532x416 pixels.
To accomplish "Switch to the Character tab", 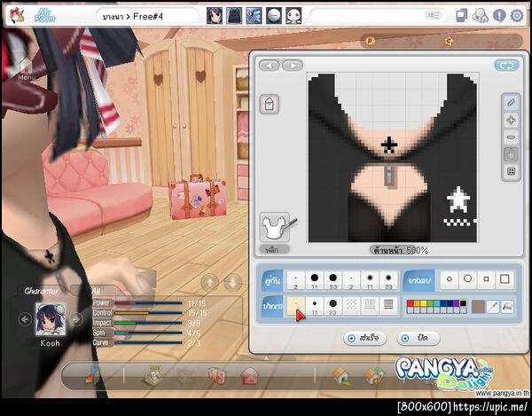I will (41, 291).
